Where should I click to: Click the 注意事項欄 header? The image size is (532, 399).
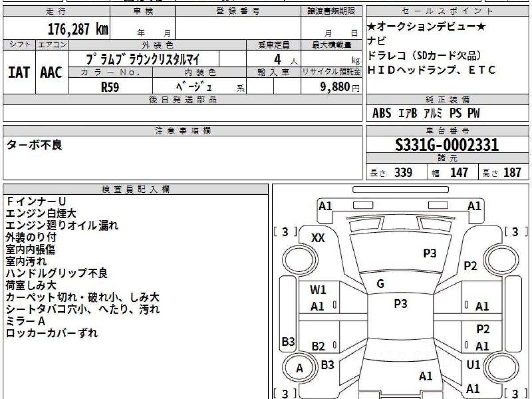point(182,130)
